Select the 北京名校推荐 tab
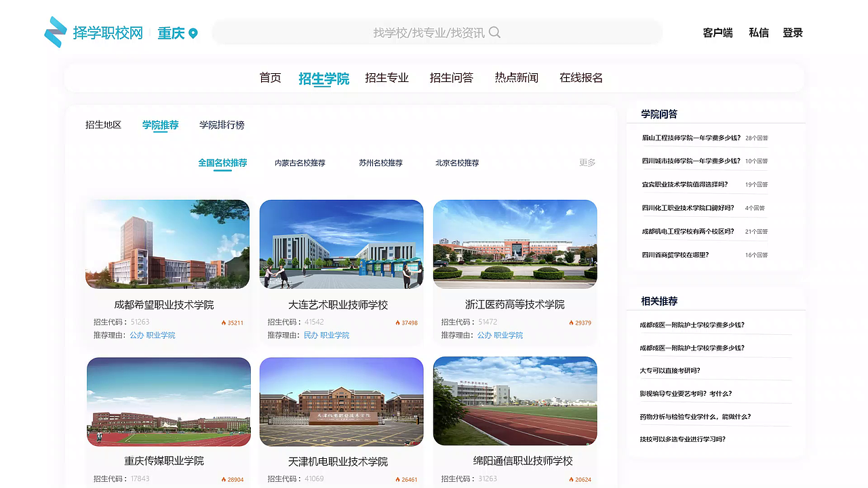868x488 pixels. [456, 163]
